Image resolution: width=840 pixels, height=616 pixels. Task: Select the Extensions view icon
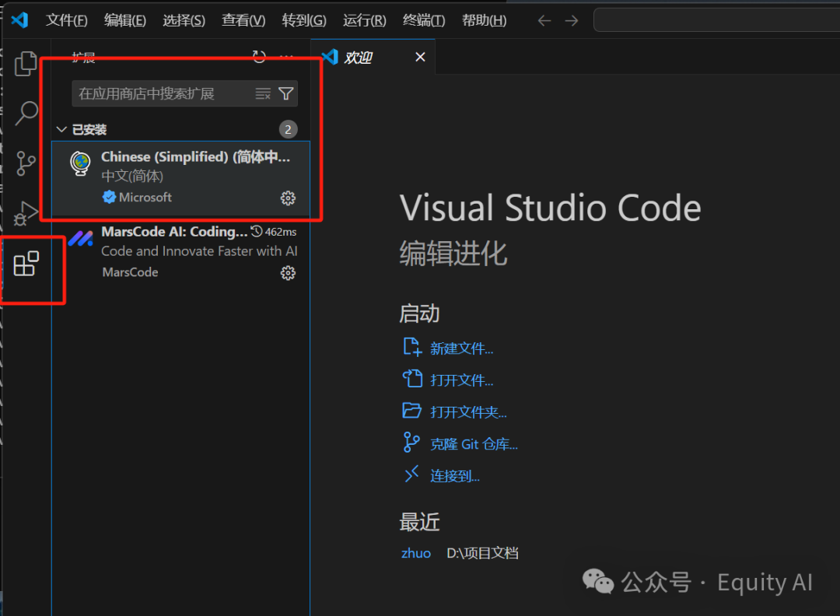(x=26, y=264)
